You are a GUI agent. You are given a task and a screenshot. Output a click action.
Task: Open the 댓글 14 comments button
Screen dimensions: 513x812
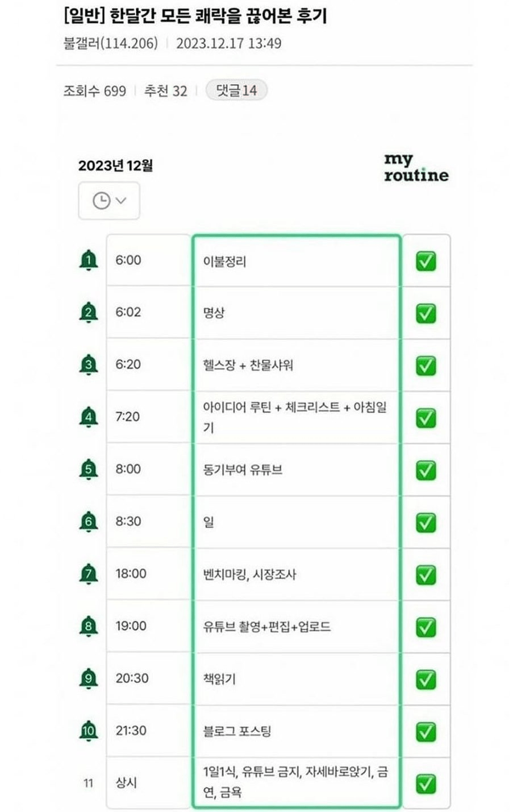click(x=236, y=90)
